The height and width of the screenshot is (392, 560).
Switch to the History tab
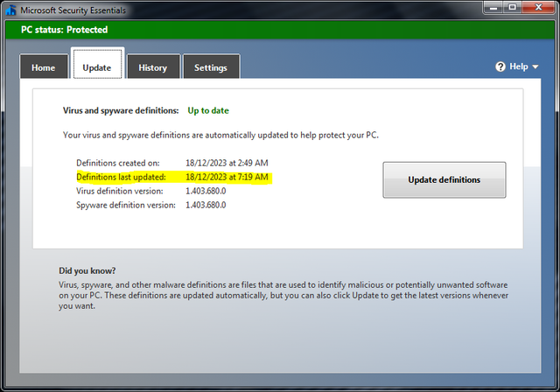tap(153, 66)
